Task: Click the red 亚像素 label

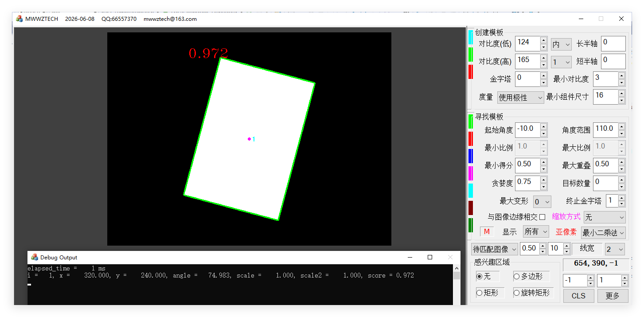Action: [x=566, y=232]
